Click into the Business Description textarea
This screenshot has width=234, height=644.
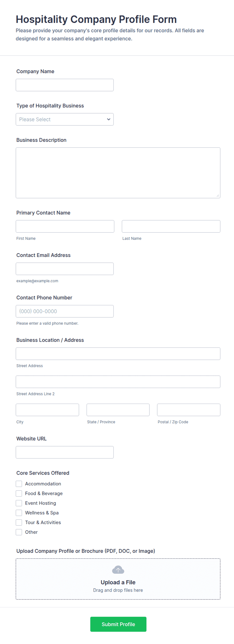pyautogui.click(x=118, y=173)
